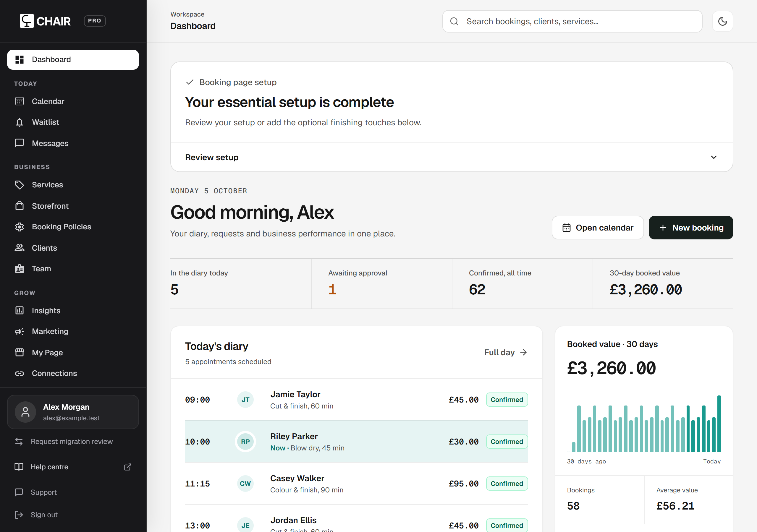Click the tallest bar in booked value chart
Viewport: 757px width, 532px height.
pos(719,424)
